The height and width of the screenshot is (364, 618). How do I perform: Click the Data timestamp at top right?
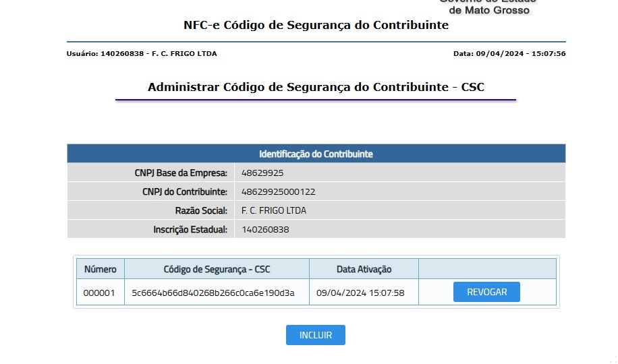(509, 53)
